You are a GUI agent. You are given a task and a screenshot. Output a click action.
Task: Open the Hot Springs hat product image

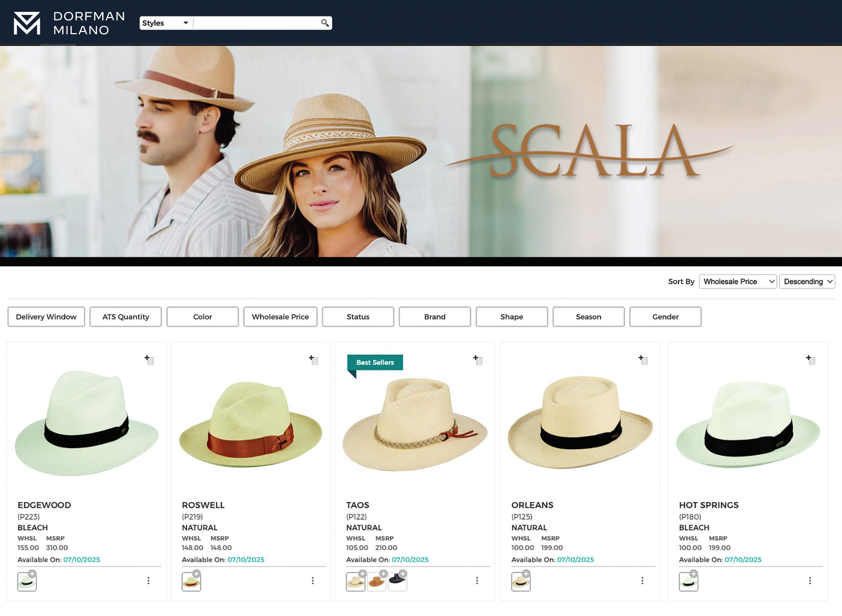click(748, 424)
